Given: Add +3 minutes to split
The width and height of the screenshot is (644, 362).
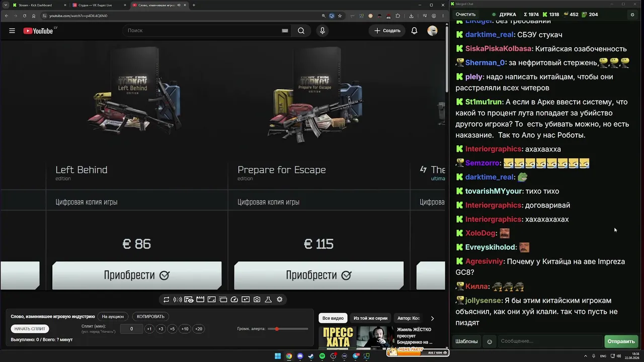Looking at the screenshot, I should click(x=160, y=329).
